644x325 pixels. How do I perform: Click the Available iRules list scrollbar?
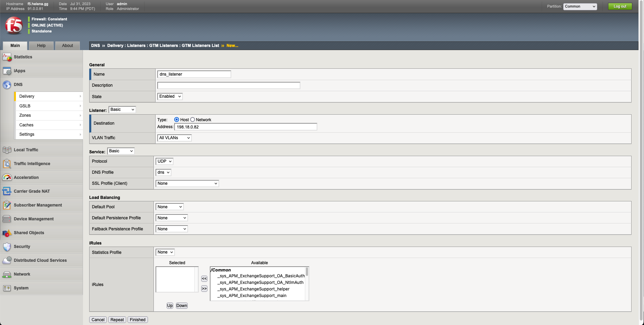click(x=307, y=283)
